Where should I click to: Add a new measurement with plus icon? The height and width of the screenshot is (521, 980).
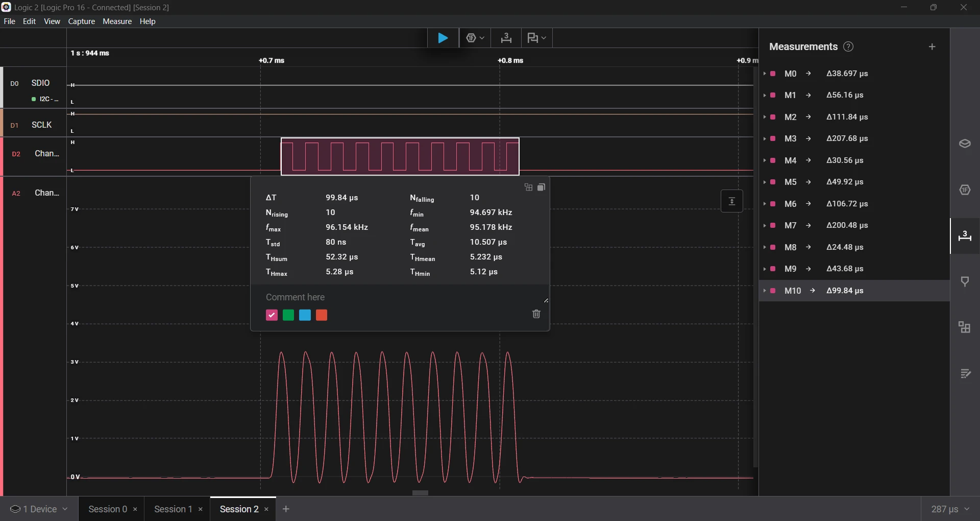(932, 47)
